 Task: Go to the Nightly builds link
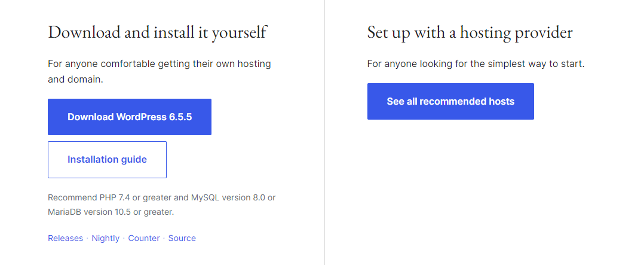106,238
